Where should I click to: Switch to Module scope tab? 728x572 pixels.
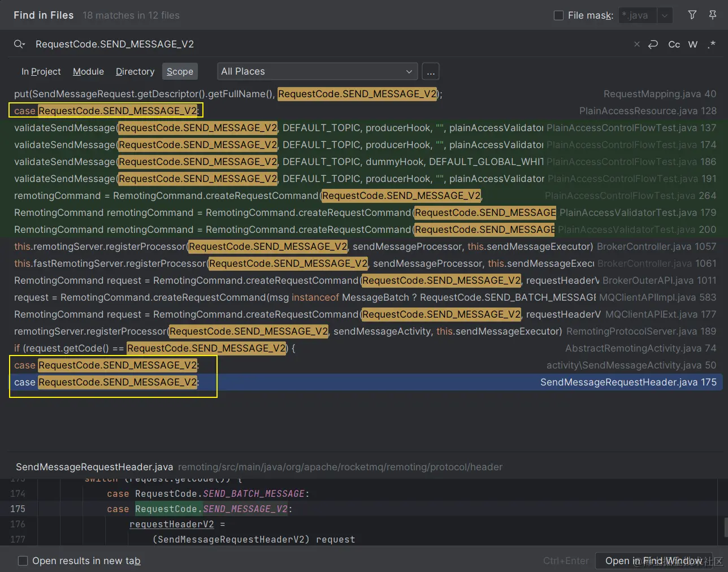click(88, 71)
